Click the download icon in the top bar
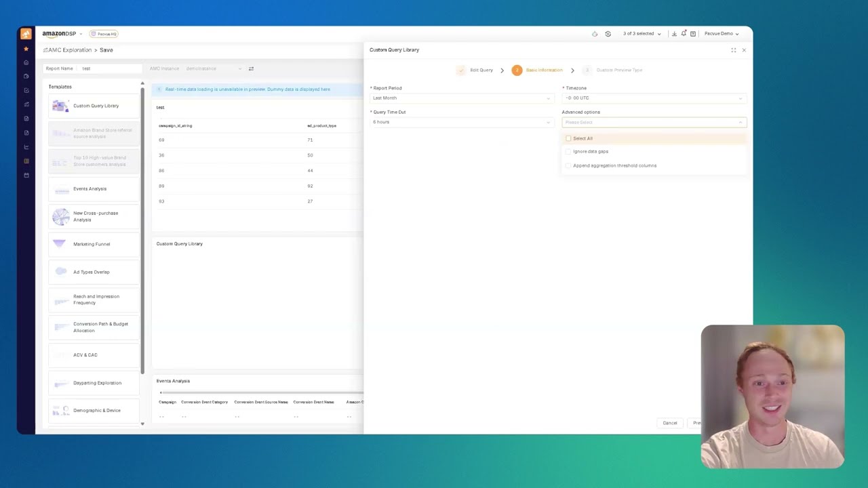The image size is (868, 488). [x=674, y=34]
